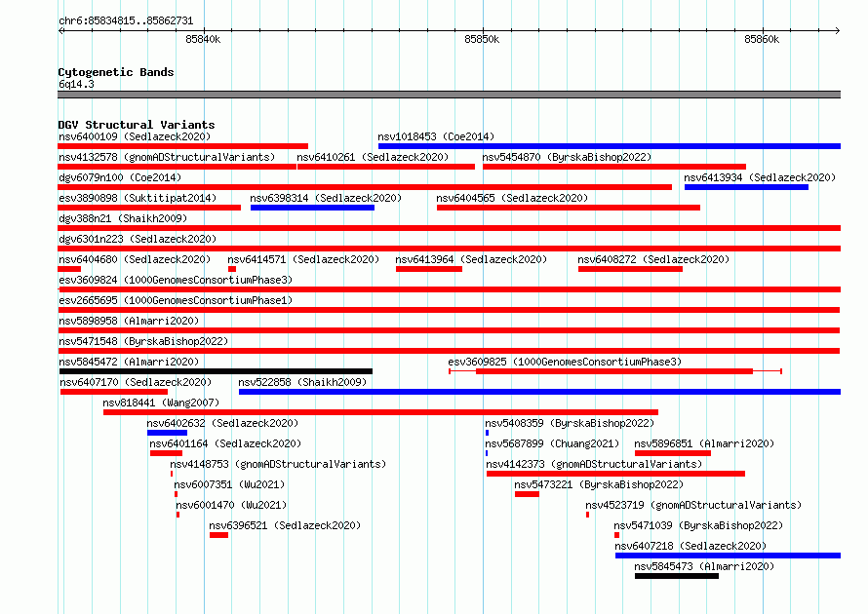Select the 6q14.3 band label
Image resolution: width=868 pixels, height=614 pixels.
pos(76,84)
